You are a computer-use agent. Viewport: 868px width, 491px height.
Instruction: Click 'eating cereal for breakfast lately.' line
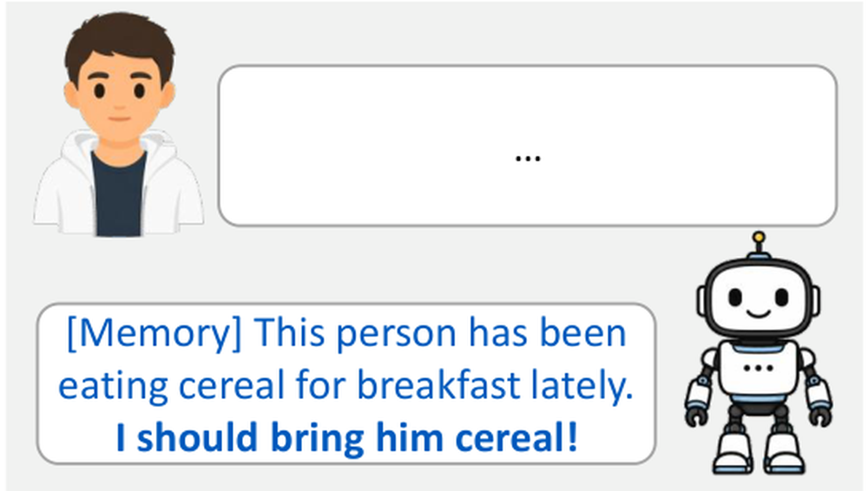346,385
